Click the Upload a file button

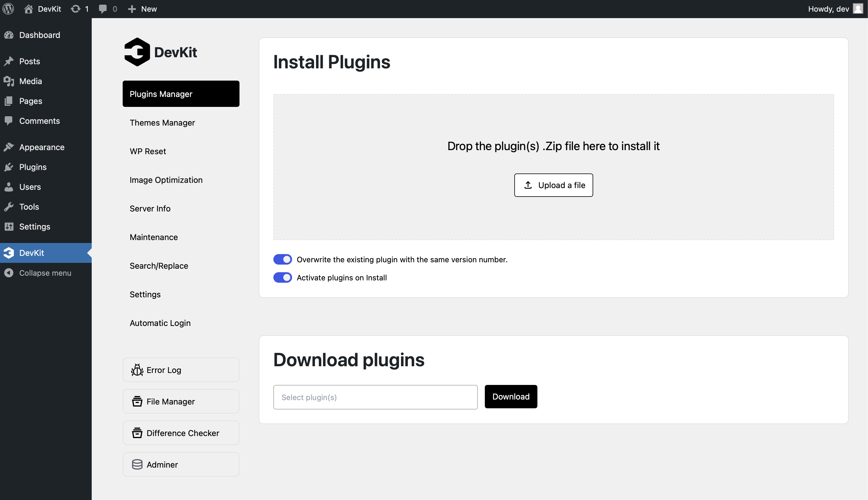coord(553,185)
